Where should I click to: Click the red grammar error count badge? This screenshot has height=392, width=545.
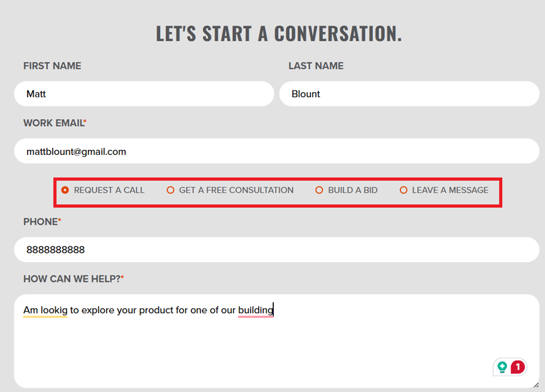517,367
